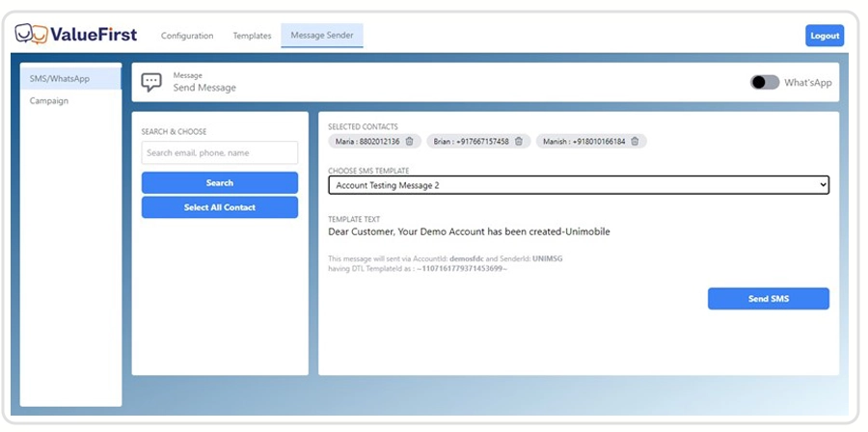This screenshot has height=432, width=868.
Task: Click the DTL TemplateId number 1107161779371453699
Action: click(x=462, y=268)
